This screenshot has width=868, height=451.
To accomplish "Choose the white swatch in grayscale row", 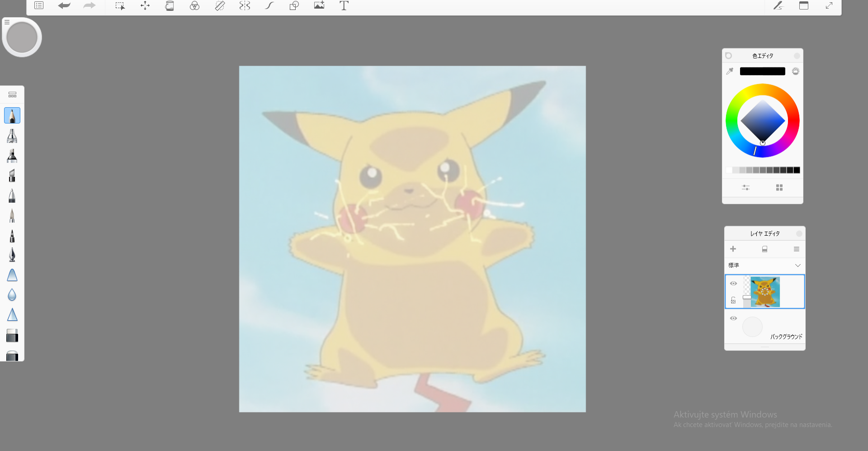I will pyautogui.click(x=729, y=170).
